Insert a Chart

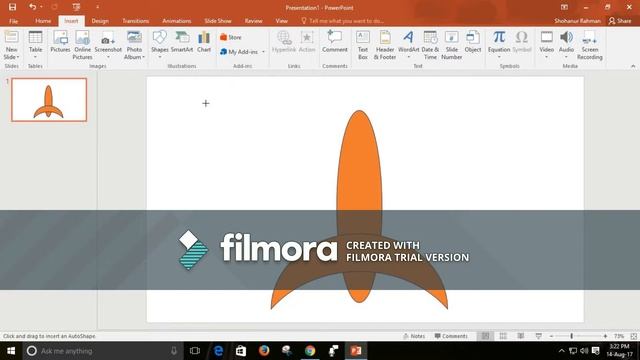click(204, 42)
